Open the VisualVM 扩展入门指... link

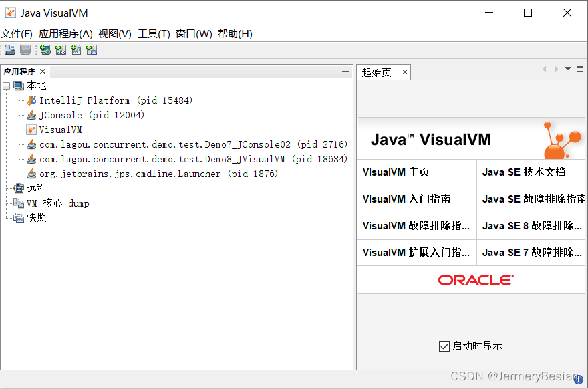[x=416, y=253]
